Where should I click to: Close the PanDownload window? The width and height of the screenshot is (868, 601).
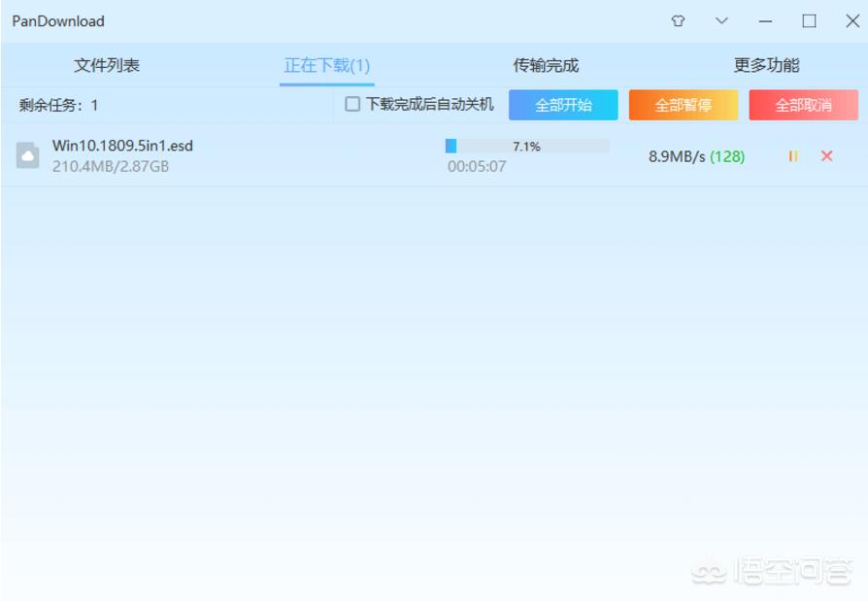(852, 21)
